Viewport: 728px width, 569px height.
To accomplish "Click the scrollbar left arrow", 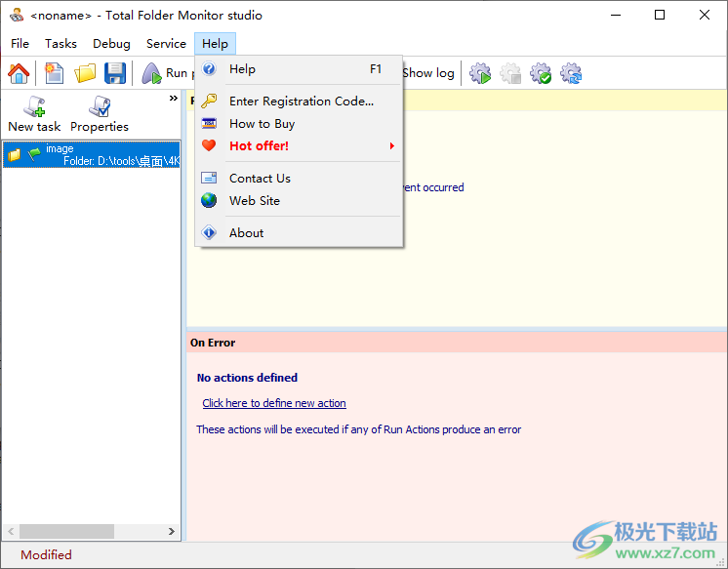I will point(11,531).
